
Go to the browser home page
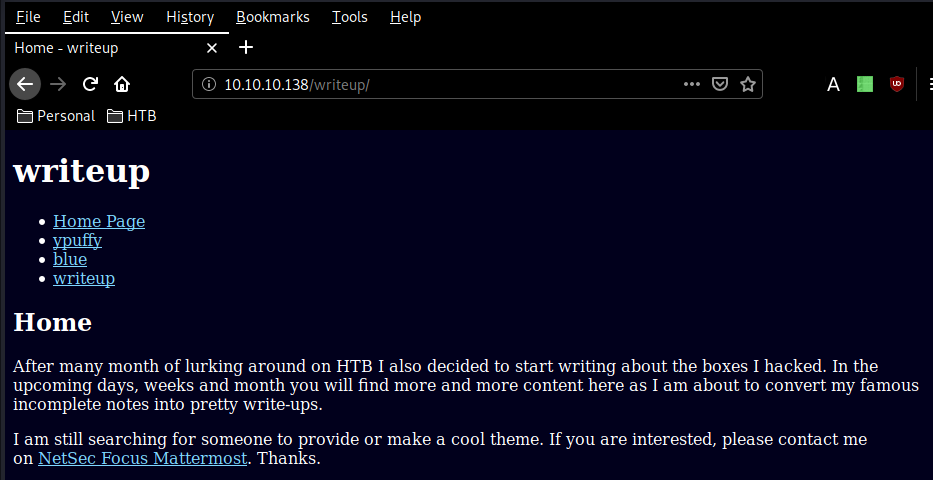122,84
